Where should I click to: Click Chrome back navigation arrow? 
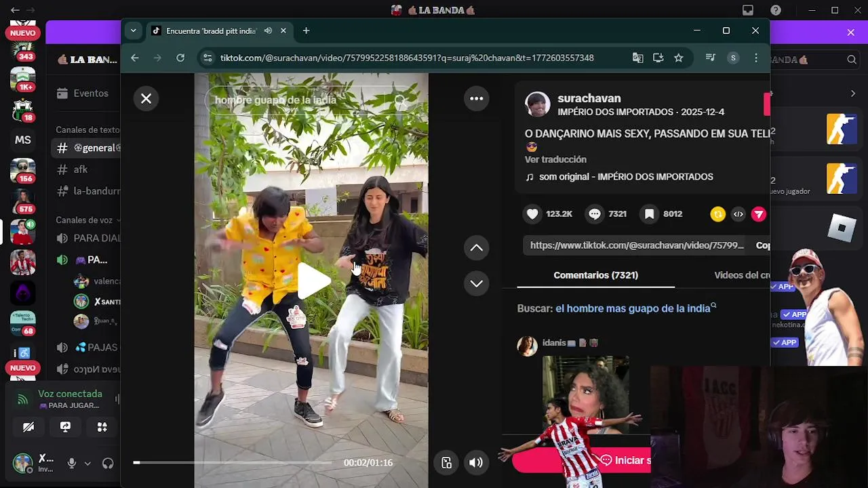pyautogui.click(x=135, y=58)
